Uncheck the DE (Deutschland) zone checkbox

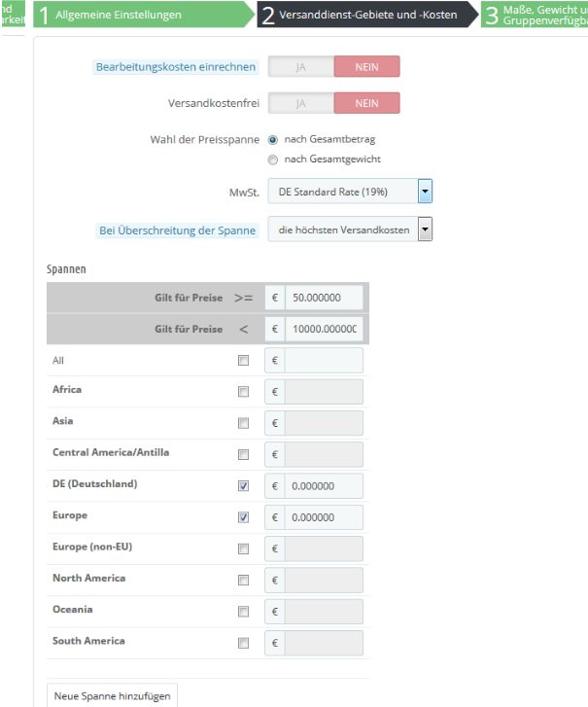click(243, 486)
